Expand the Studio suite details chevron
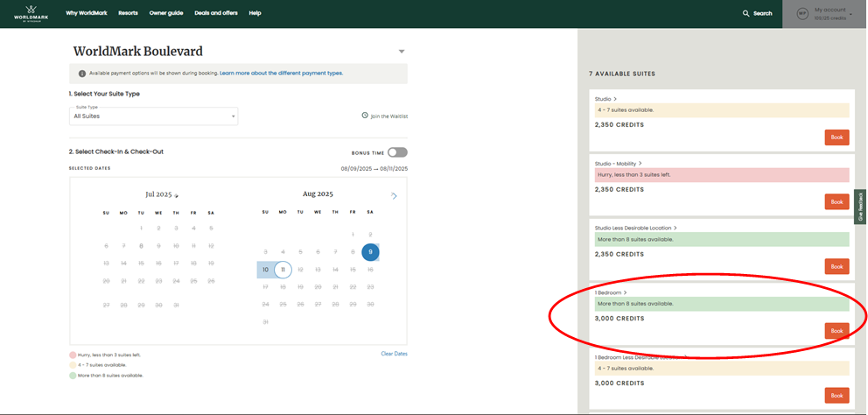The width and height of the screenshot is (868, 415). pos(615,99)
